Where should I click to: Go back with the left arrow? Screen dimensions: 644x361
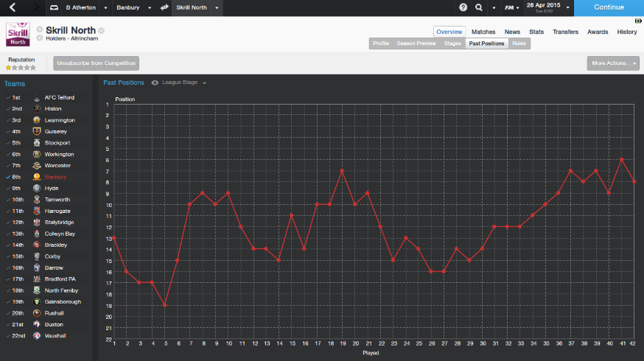pyautogui.click(x=13, y=7)
